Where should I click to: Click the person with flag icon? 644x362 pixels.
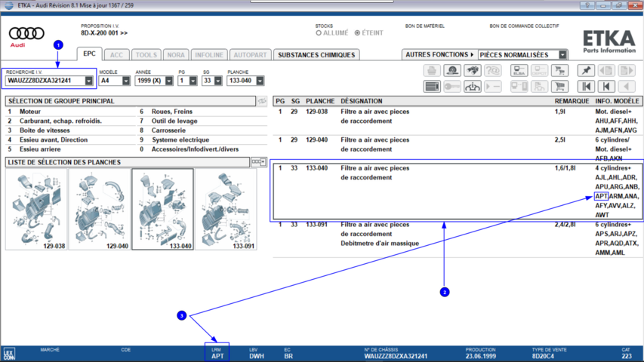(539, 87)
